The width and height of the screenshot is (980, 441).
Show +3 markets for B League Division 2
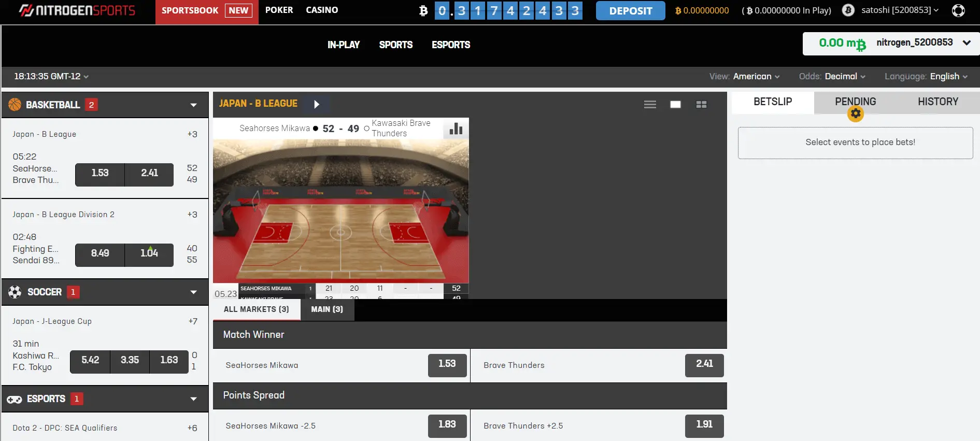(192, 215)
